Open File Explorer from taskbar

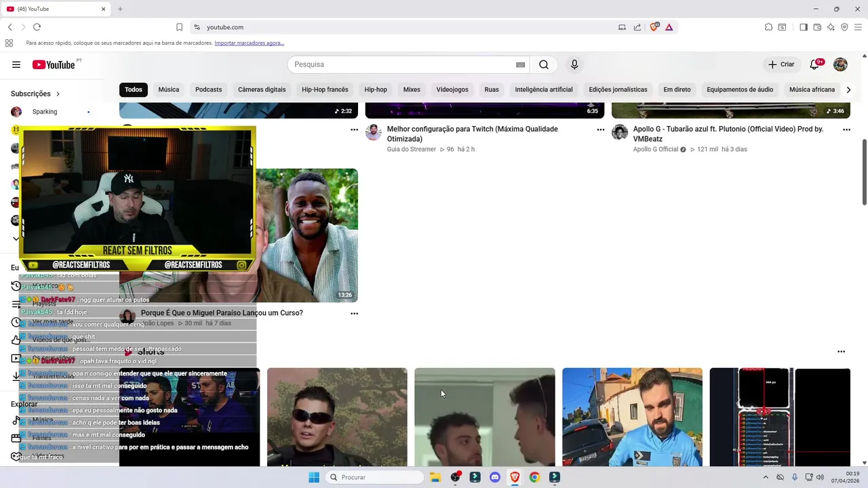click(435, 477)
